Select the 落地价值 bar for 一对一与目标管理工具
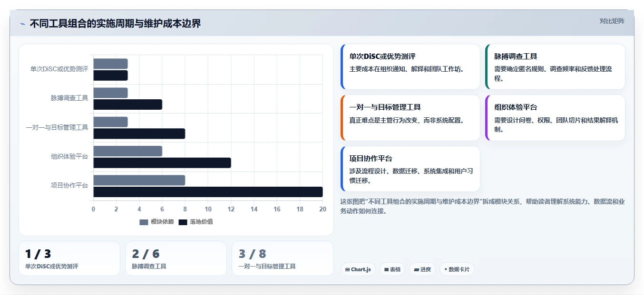 [139, 133]
